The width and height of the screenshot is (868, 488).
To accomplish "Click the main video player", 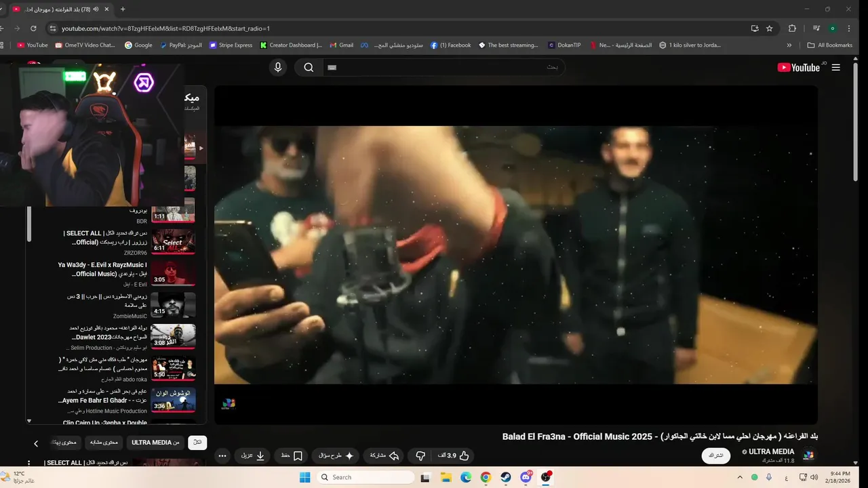I will click(516, 255).
